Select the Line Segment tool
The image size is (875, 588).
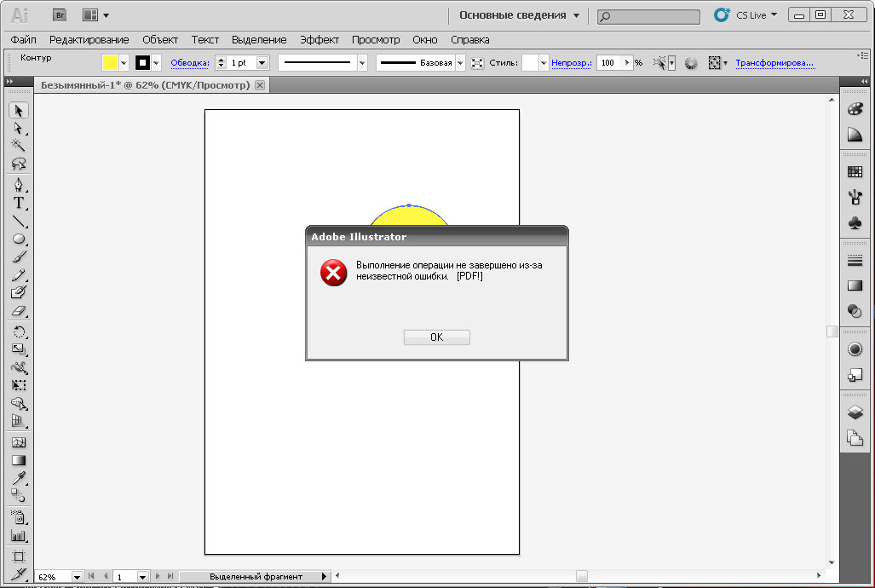[x=19, y=221]
